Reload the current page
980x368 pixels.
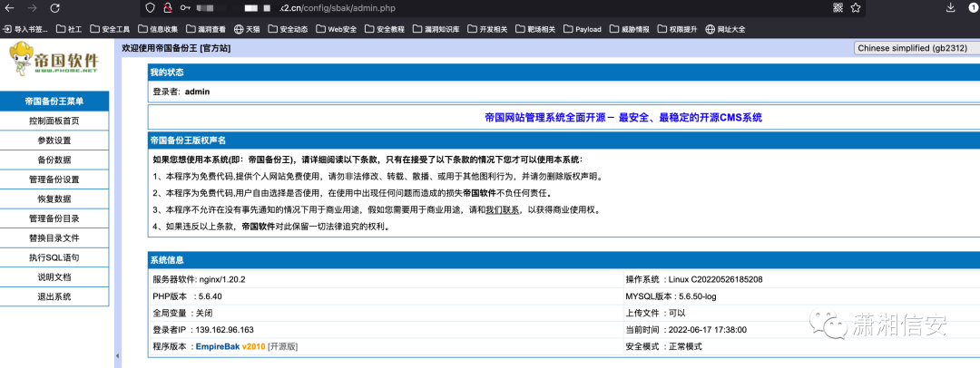pos(55,8)
